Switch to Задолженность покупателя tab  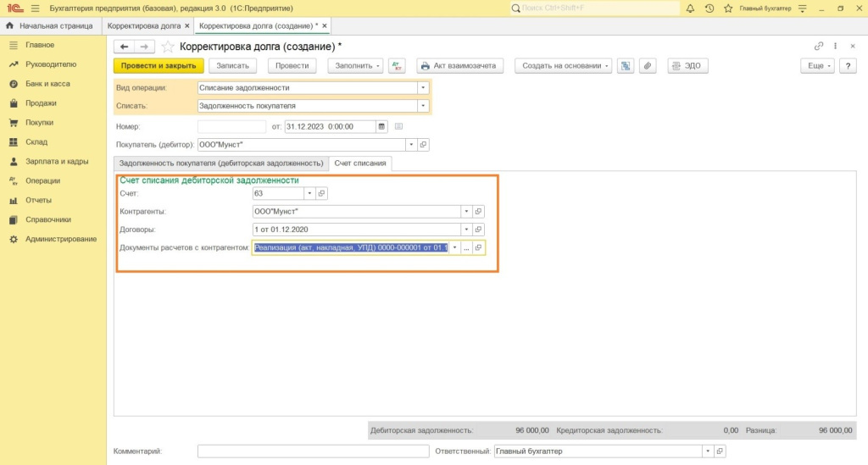(220, 163)
